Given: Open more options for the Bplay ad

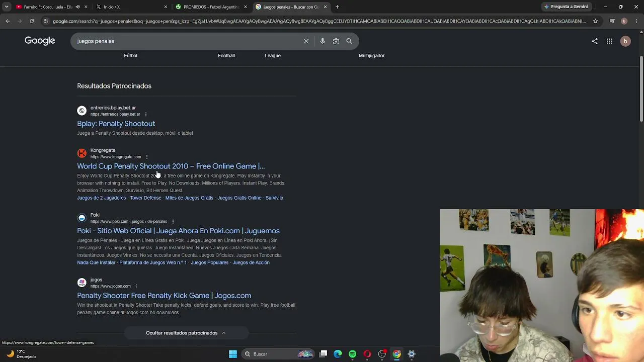Looking at the screenshot, I should 145,114.
